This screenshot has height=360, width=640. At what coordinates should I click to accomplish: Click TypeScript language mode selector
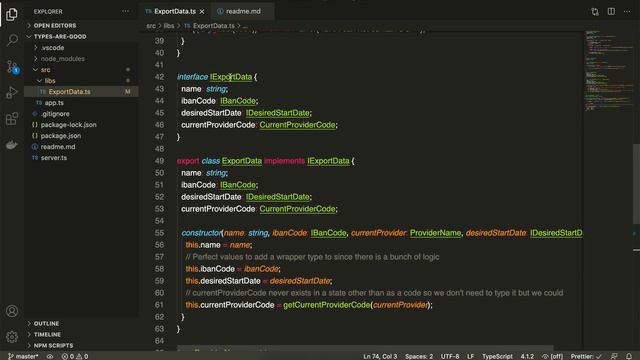(x=497, y=356)
